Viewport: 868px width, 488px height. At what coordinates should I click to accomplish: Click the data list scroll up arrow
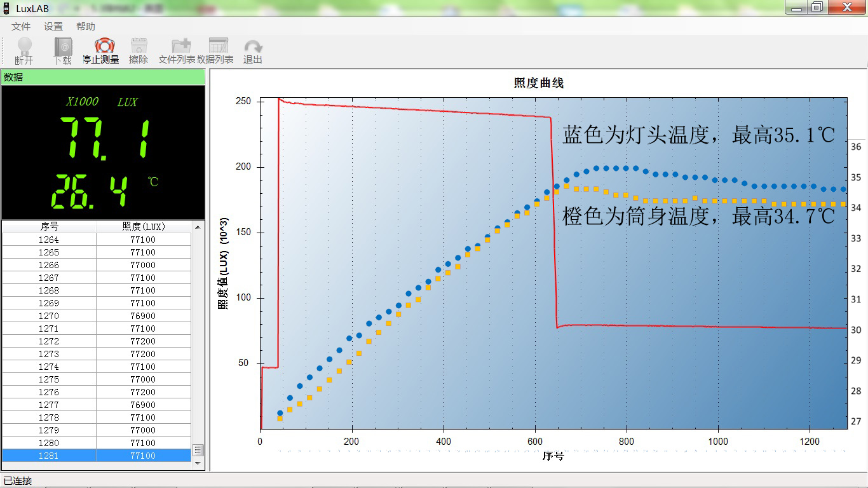coord(198,227)
